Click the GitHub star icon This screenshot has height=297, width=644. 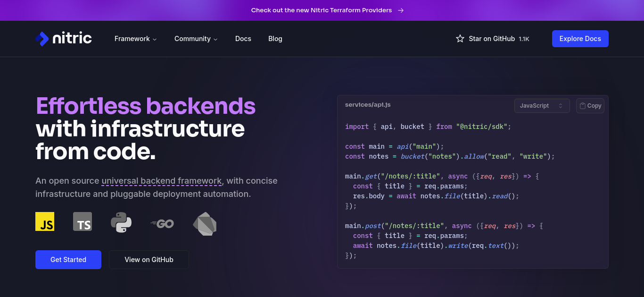pos(460,39)
